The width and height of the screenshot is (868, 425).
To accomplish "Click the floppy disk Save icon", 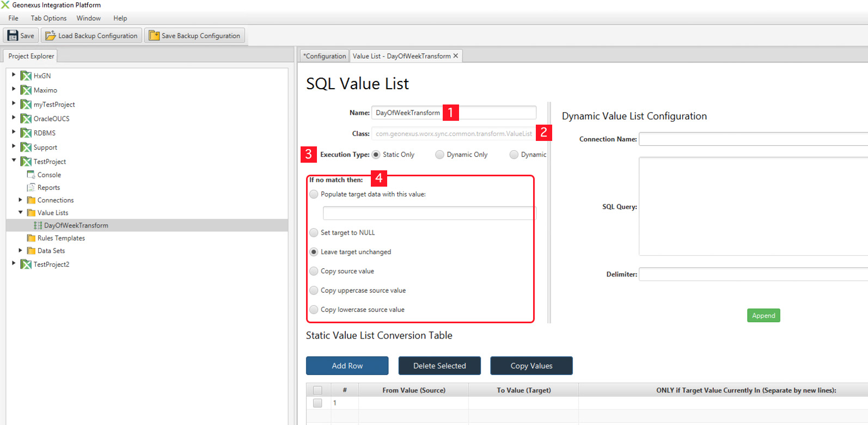I will click(x=13, y=36).
